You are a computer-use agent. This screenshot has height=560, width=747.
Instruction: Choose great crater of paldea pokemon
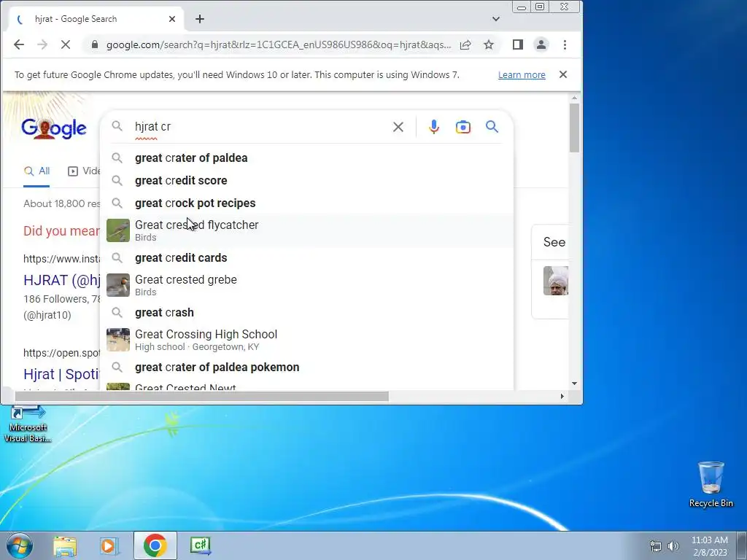tap(307, 367)
